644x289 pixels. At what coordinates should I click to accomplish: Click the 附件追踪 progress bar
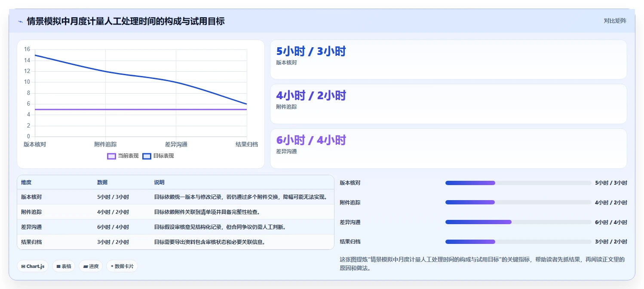click(x=518, y=202)
